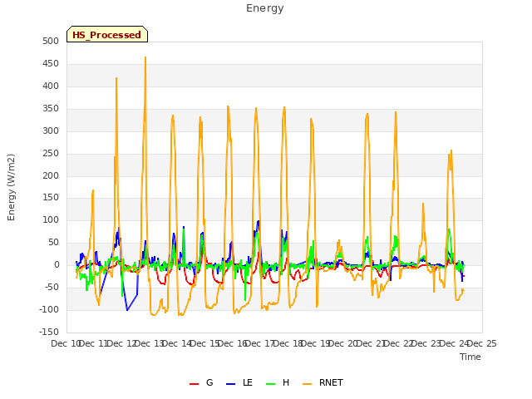Click the 50 y-axis tick label
The width and height of the screenshot is (532, 399).
coord(53,242)
